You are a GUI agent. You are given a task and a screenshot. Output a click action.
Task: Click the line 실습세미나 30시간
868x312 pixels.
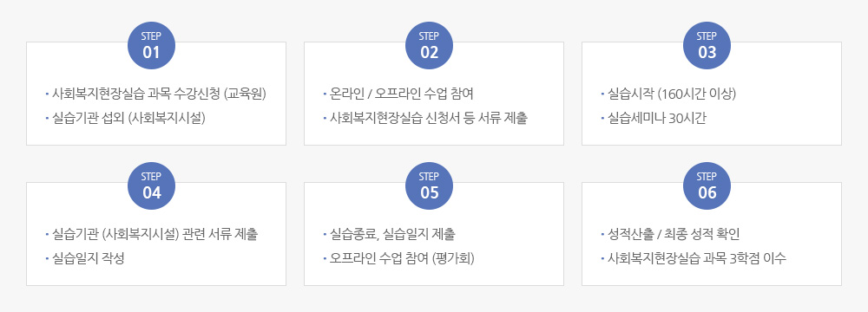[x=656, y=119]
